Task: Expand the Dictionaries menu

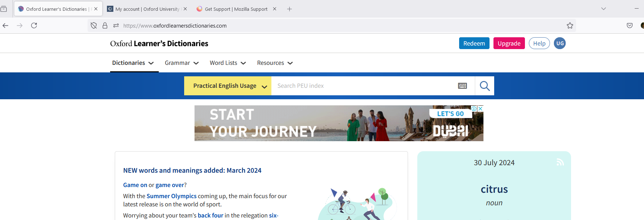Action: (x=133, y=63)
